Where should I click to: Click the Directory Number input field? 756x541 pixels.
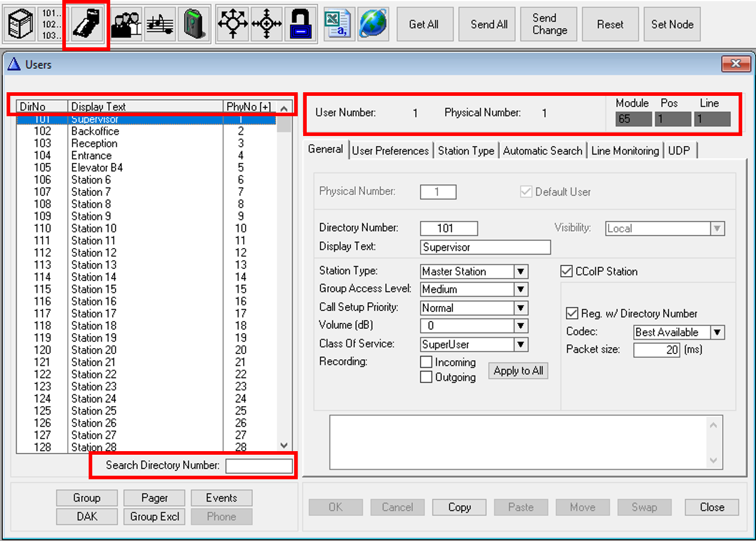tap(449, 228)
